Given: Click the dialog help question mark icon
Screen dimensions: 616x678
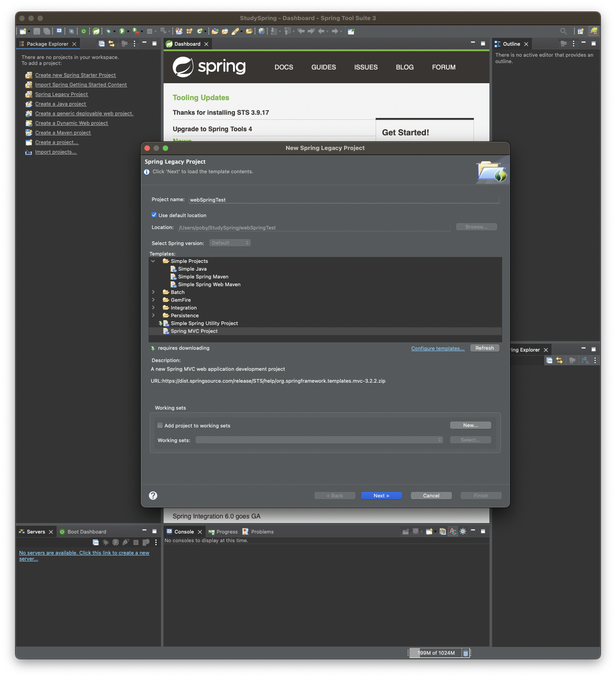Looking at the screenshot, I should point(153,496).
